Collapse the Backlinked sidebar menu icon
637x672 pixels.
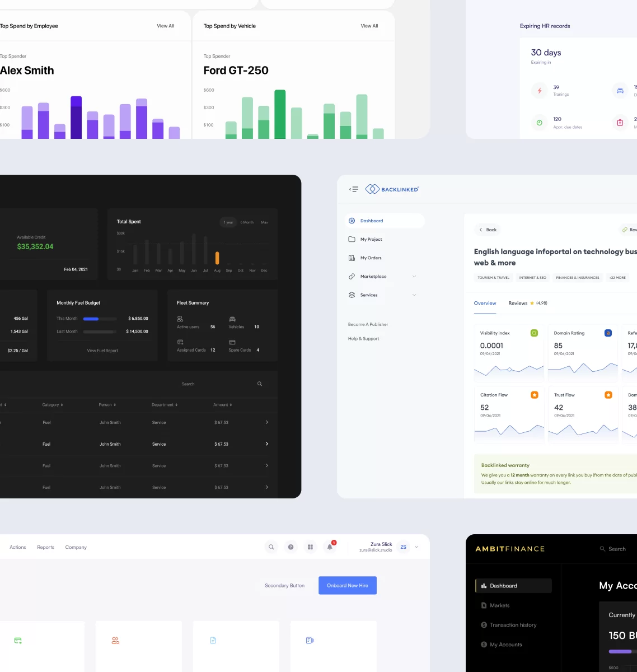[x=354, y=189]
